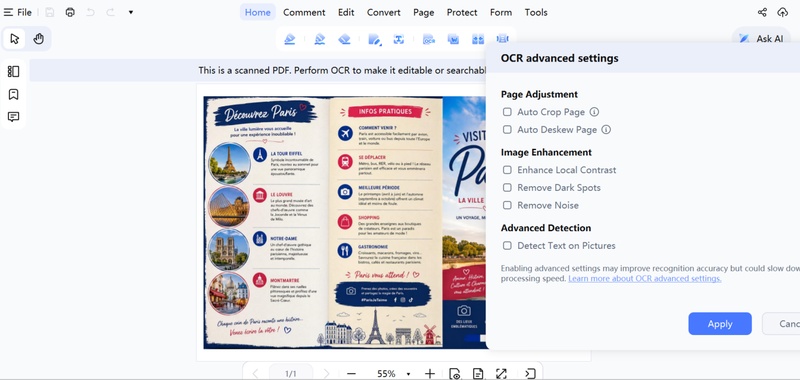Open the Edit tab
The width and height of the screenshot is (800, 380).
point(346,12)
